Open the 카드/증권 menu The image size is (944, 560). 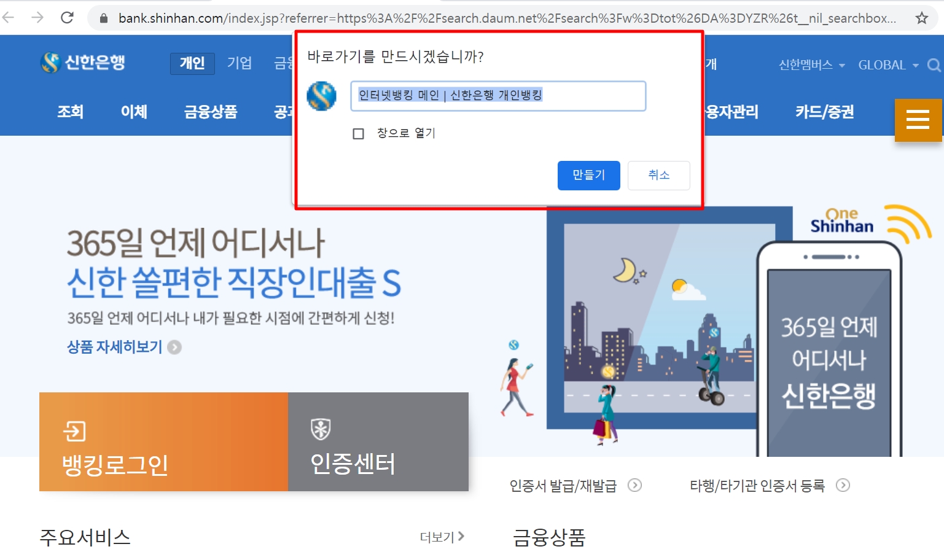825,112
